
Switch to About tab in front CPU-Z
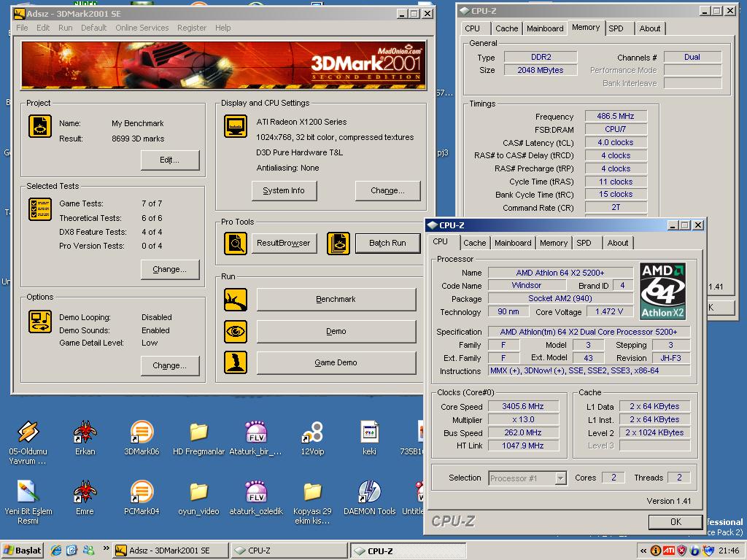617,243
